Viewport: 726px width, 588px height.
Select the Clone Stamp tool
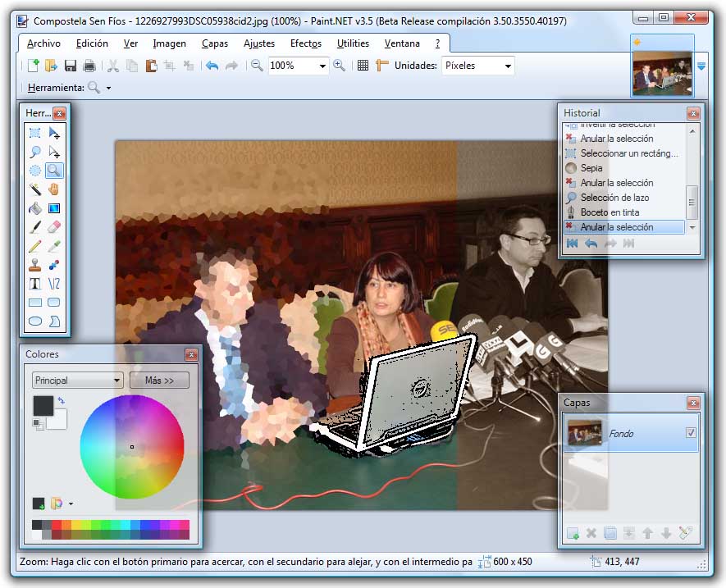[35, 265]
